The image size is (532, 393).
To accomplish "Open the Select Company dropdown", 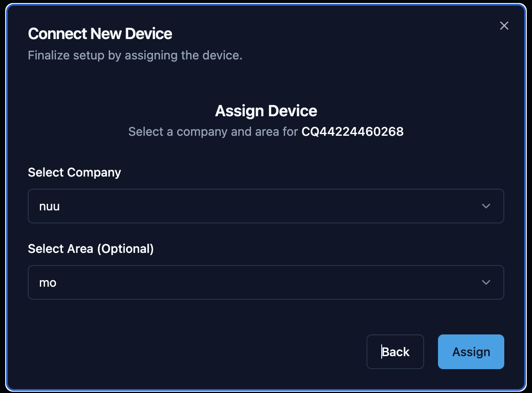I will click(266, 206).
